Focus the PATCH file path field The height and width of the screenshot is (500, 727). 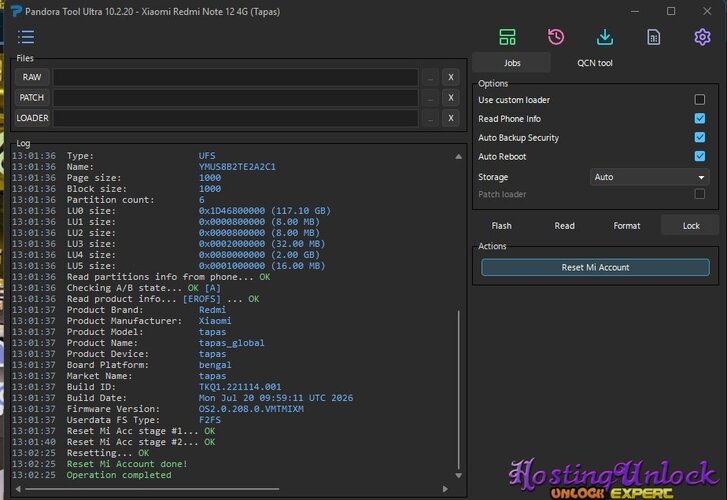236,98
